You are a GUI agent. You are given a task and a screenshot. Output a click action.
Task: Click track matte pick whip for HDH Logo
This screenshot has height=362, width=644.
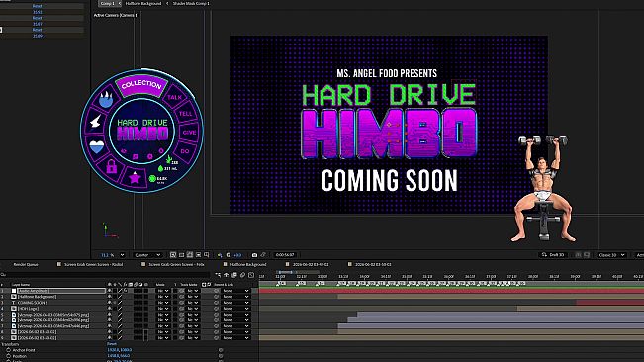[x=182, y=309]
